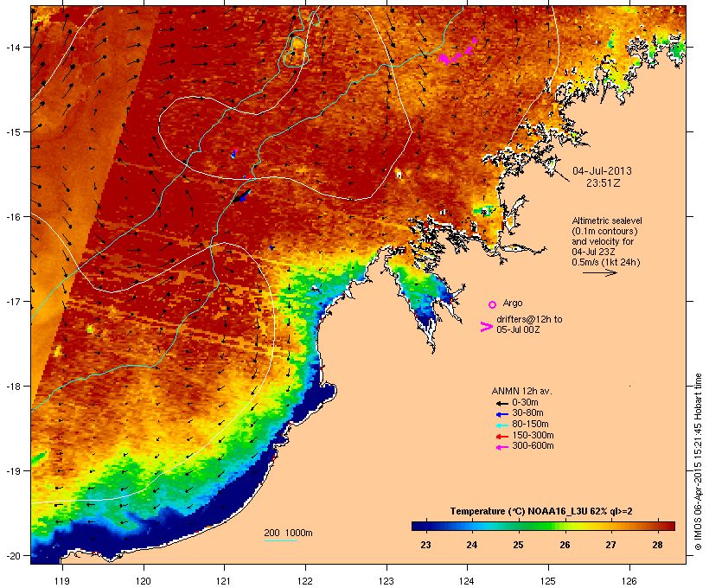The width and height of the screenshot is (709, 588).
Task: Click the longitude axis label 124
Action: pyautogui.click(x=467, y=581)
